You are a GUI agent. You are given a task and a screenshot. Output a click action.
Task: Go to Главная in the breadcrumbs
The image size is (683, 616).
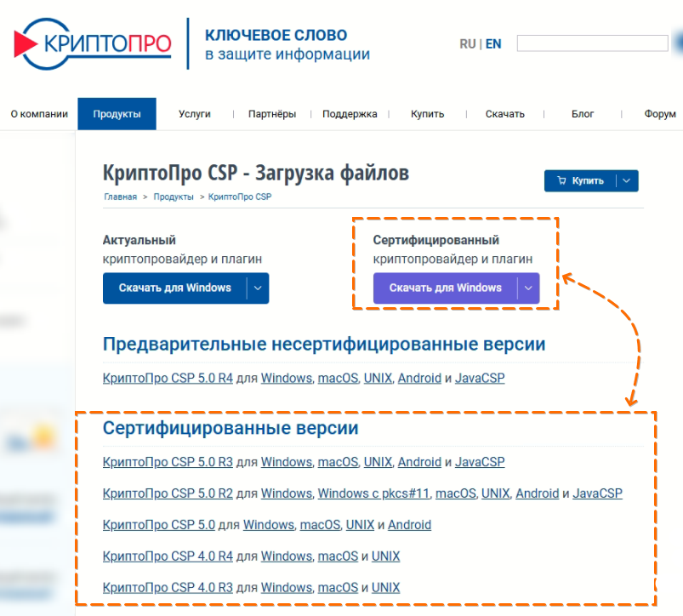point(120,197)
